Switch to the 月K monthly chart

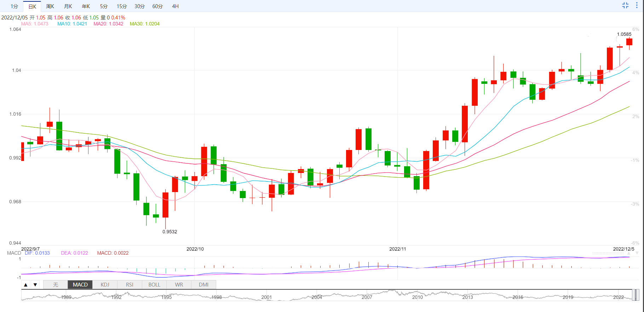[68, 6]
